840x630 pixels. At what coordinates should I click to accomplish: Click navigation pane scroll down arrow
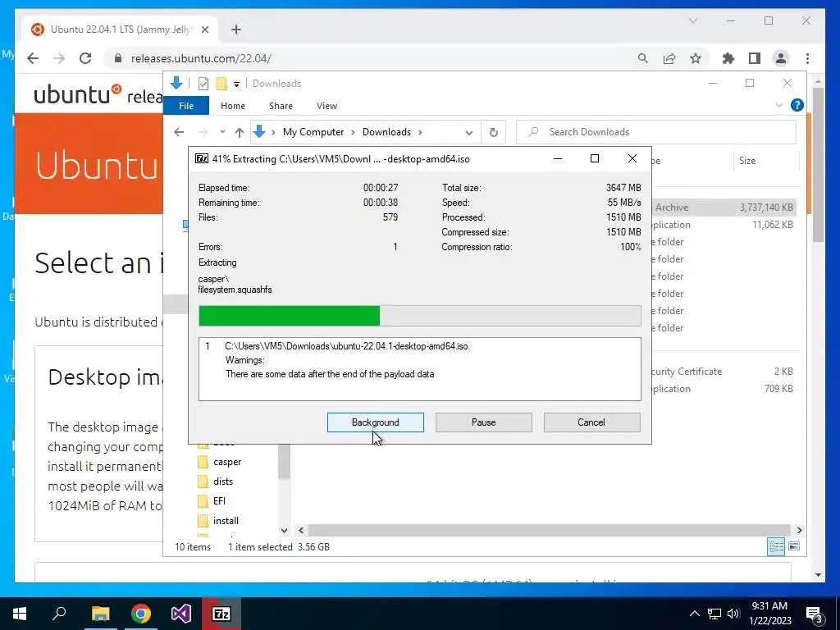284,531
